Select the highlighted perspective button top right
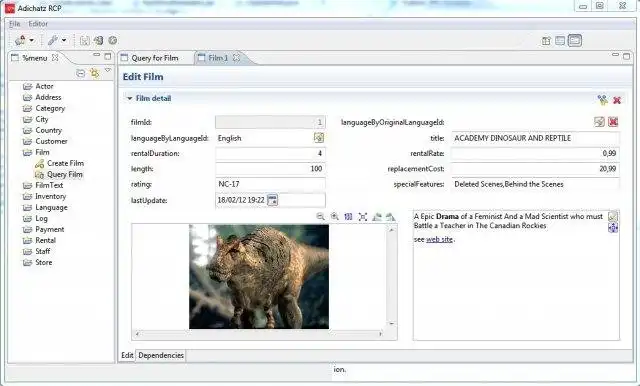The height and width of the screenshot is (386, 640). 575,41
